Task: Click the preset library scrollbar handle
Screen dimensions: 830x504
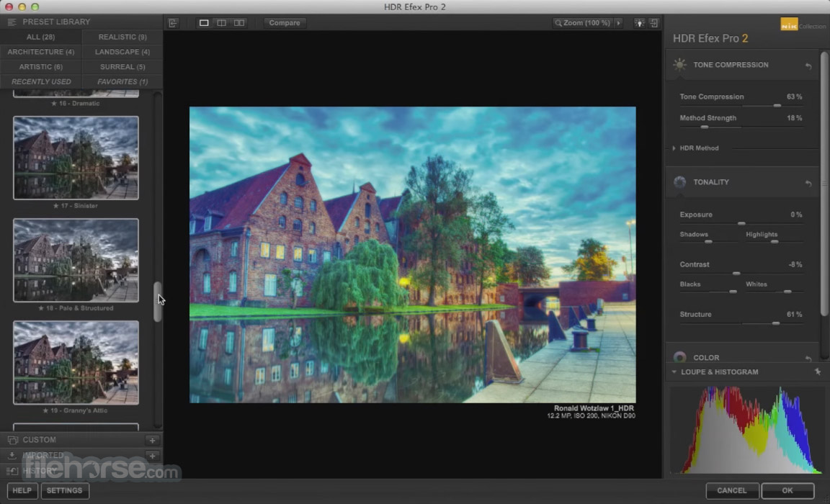Action: (157, 302)
